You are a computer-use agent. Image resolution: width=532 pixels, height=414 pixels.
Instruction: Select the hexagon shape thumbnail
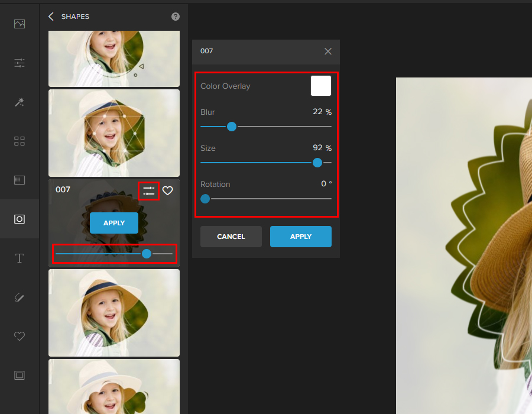click(113, 133)
